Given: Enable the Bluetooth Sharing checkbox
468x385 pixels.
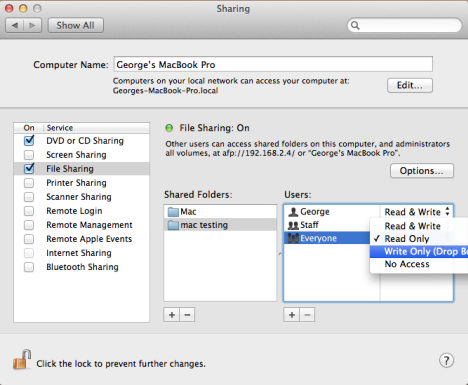Looking at the screenshot, I should click(x=29, y=267).
